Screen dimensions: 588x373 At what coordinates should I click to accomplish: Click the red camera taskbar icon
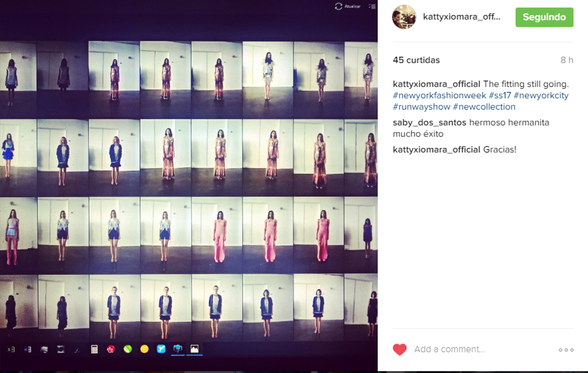(x=111, y=349)
